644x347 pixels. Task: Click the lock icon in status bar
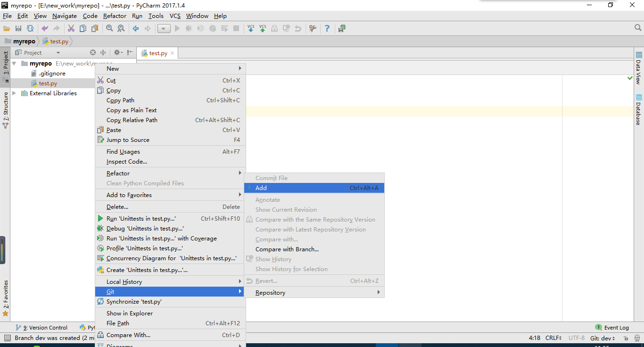(x=625, y=338)
